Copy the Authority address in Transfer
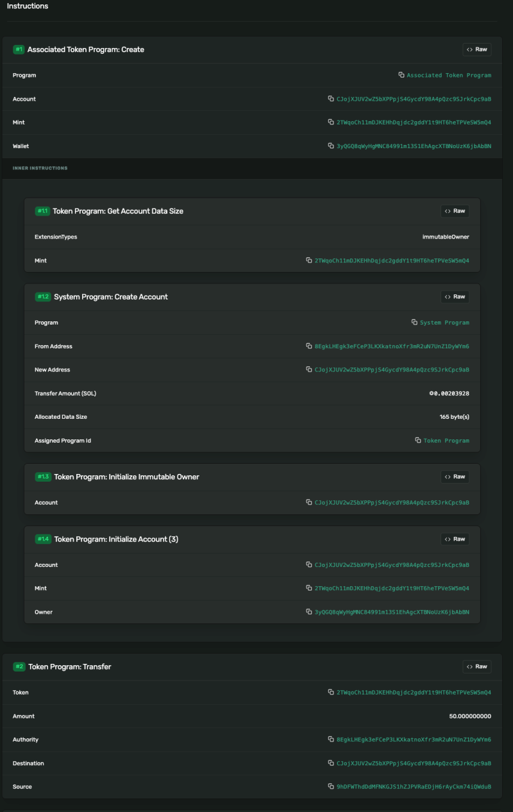This screenshot has height=812, width=513. click(331, 740)
